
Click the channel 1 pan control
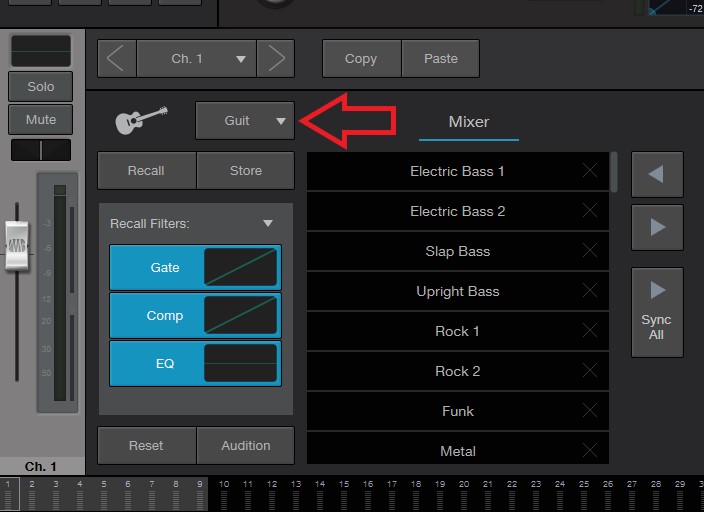(x=41, y=150)
